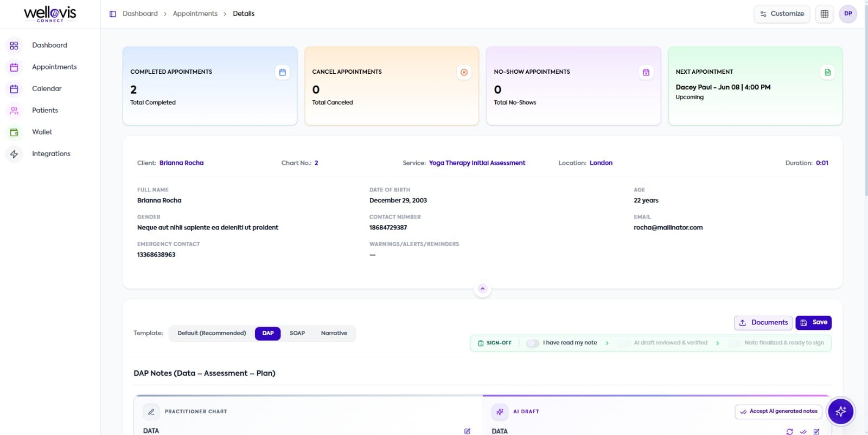Click date of birth December 29, 2003
The height and width of the screenshot is (435, 868).
click(398, 201)
